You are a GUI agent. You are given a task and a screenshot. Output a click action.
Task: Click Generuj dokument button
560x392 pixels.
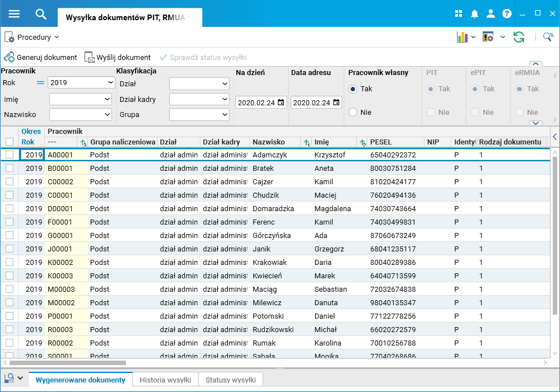[x=40, y=57]
